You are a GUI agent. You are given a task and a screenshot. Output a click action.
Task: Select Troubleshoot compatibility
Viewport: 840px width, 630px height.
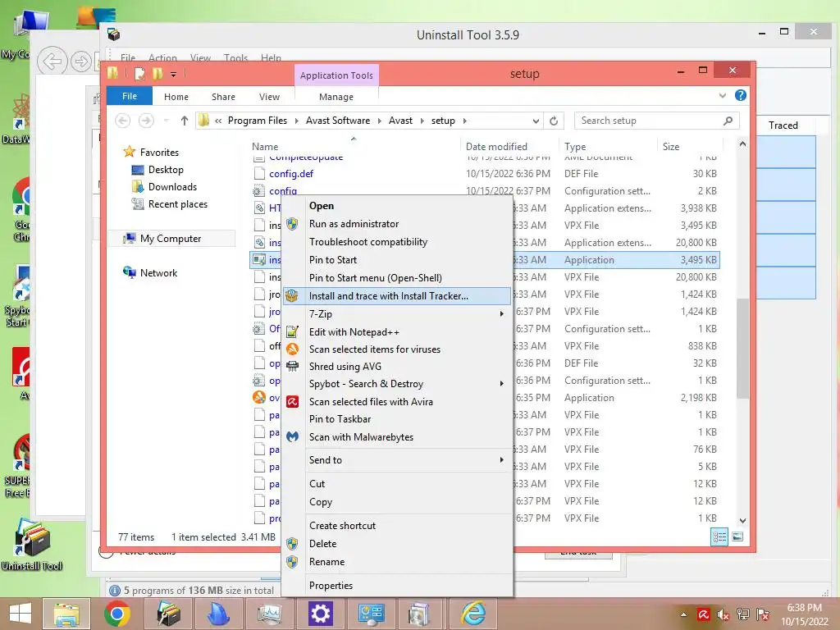click(x=368, y=242)
